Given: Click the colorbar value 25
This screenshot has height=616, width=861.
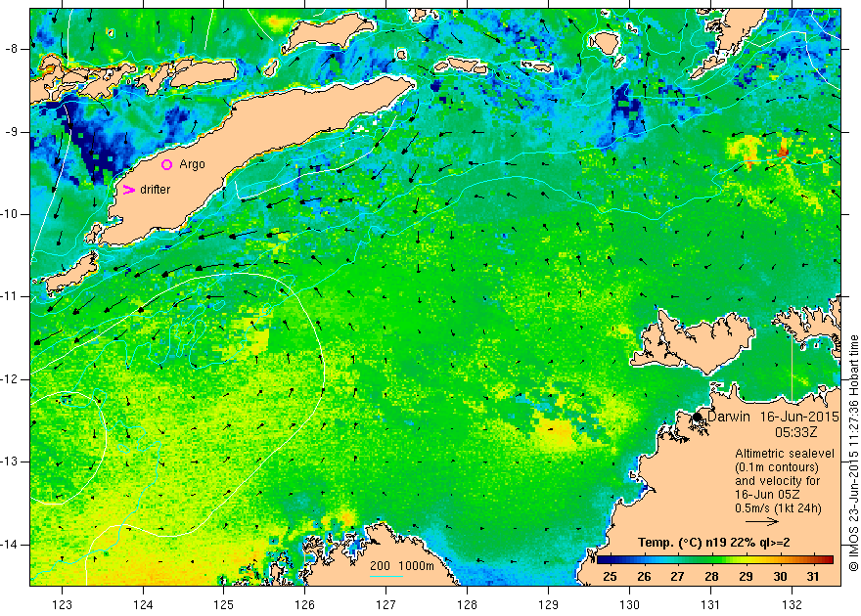Looking at the screenshot, I should (611, 577).
